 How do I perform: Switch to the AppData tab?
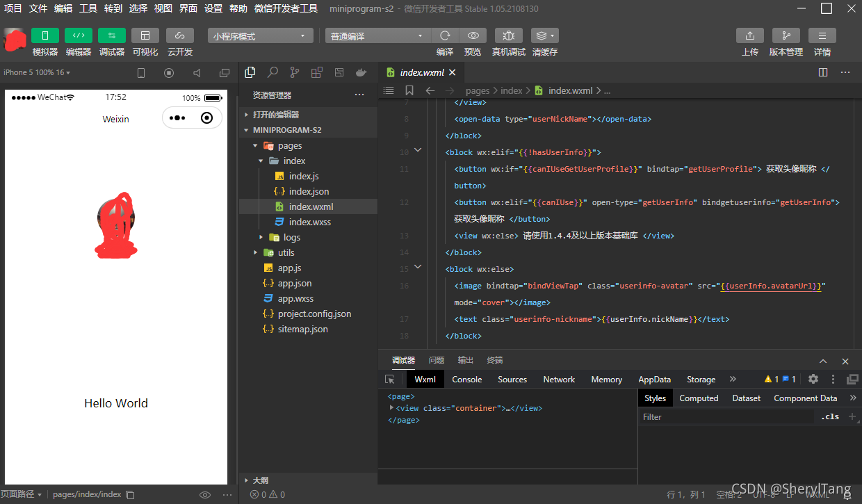[x=655, y=380]
